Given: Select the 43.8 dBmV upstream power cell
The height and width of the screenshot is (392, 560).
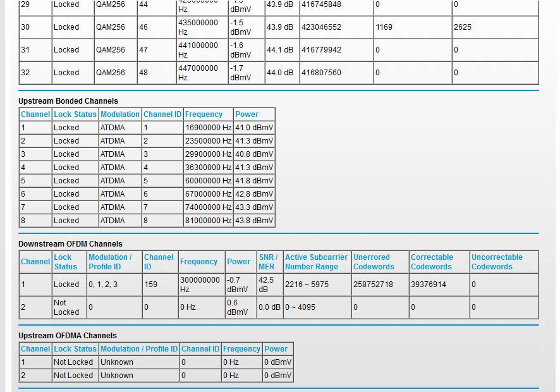Looking at the screenshot, I should (254, 221).
